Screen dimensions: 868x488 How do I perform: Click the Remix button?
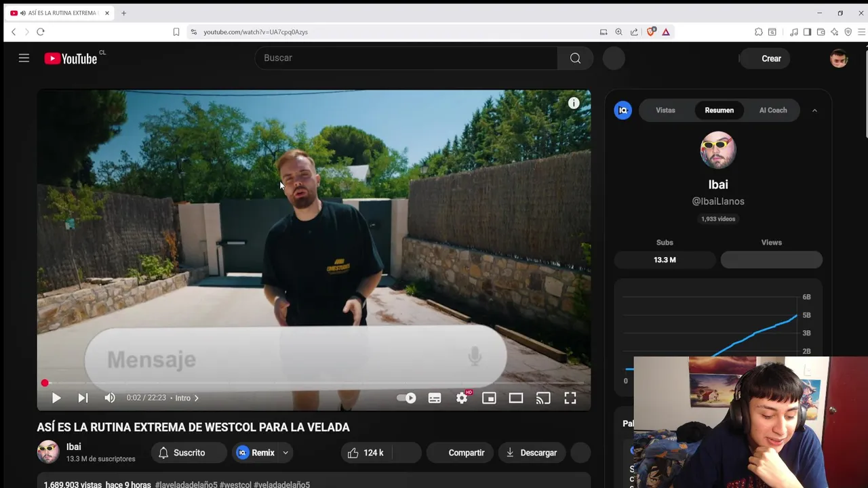coord(255,453)
